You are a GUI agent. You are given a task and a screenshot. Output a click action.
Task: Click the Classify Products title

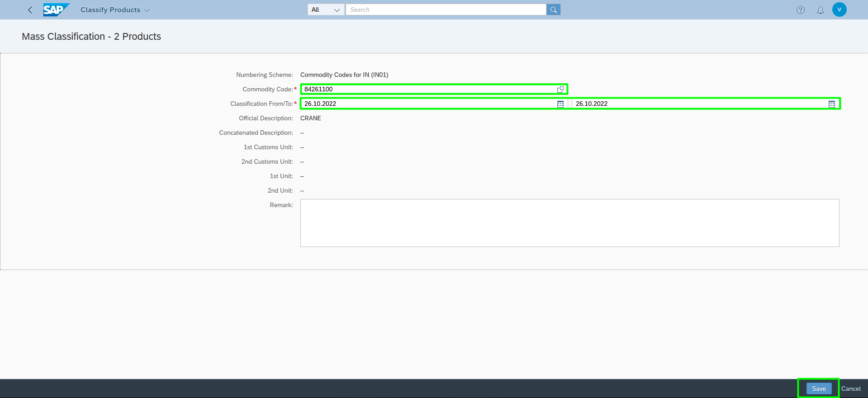110,10
